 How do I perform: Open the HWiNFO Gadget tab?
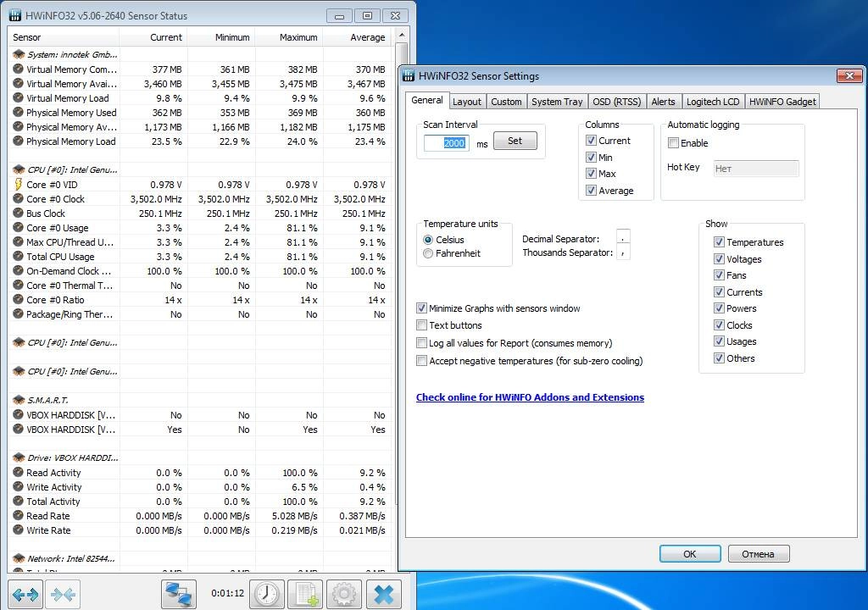(x=782, y=102)
